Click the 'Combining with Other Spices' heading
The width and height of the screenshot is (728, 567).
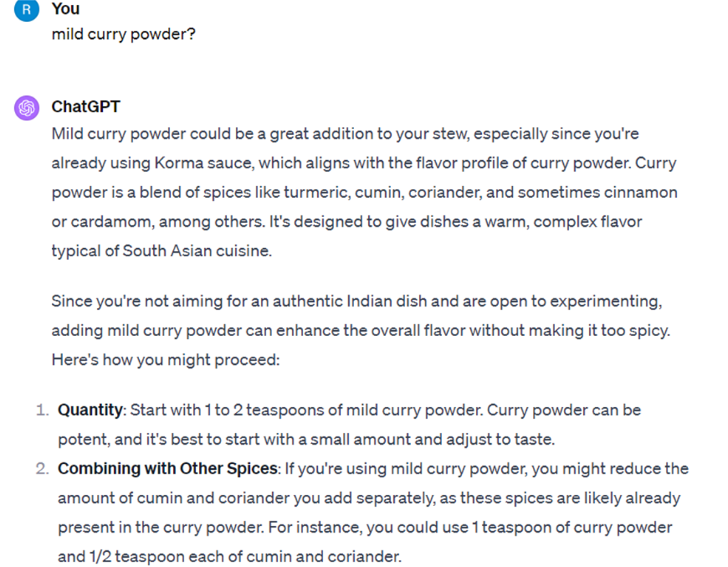click(167, 468)
